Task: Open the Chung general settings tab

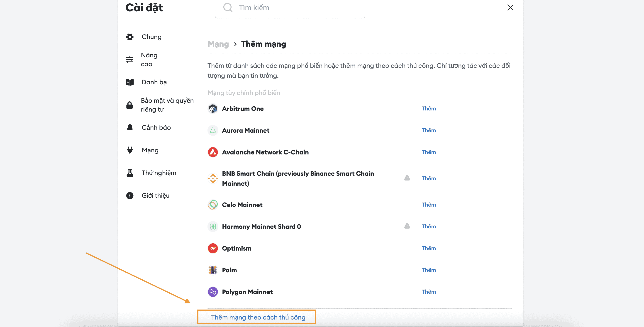Action: [151, 37]
